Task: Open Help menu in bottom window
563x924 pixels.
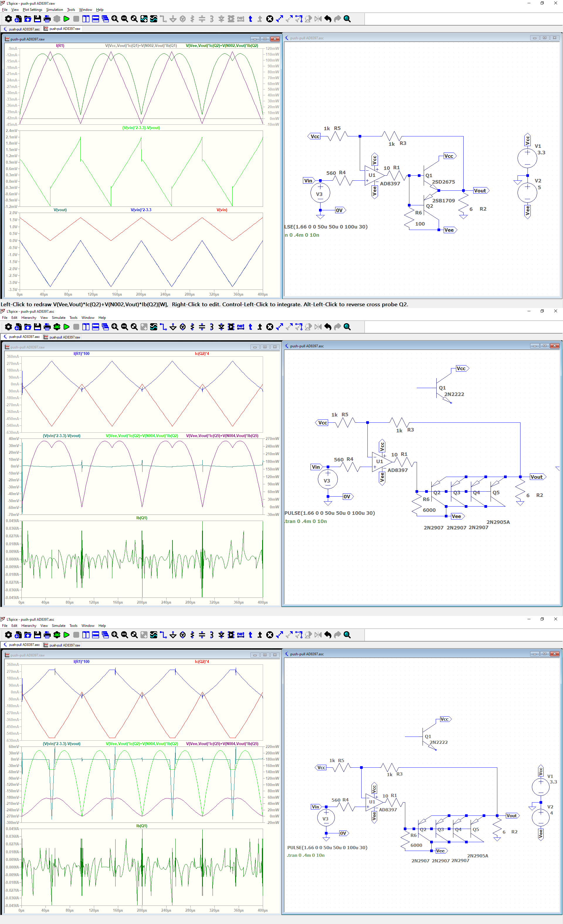Action: pos(102,625)
